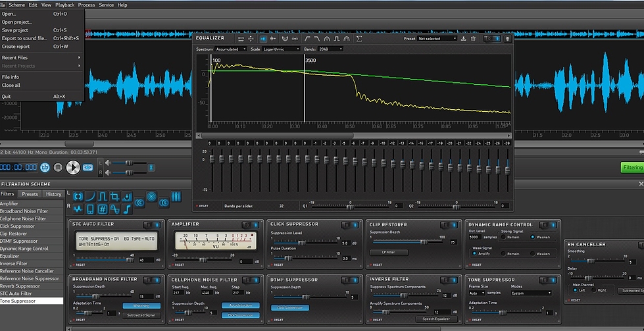Select the STC auto filter bracket icon in scheme
This screenshot has height=331, width=644.
coord(78,197)
